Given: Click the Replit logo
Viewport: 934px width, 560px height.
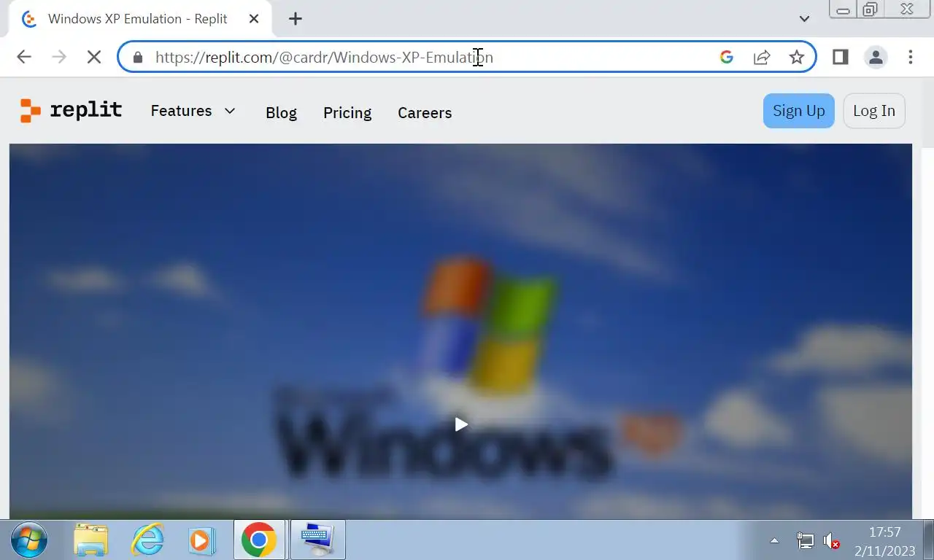Looking at the screenshot, I should [x=71, y=111].
